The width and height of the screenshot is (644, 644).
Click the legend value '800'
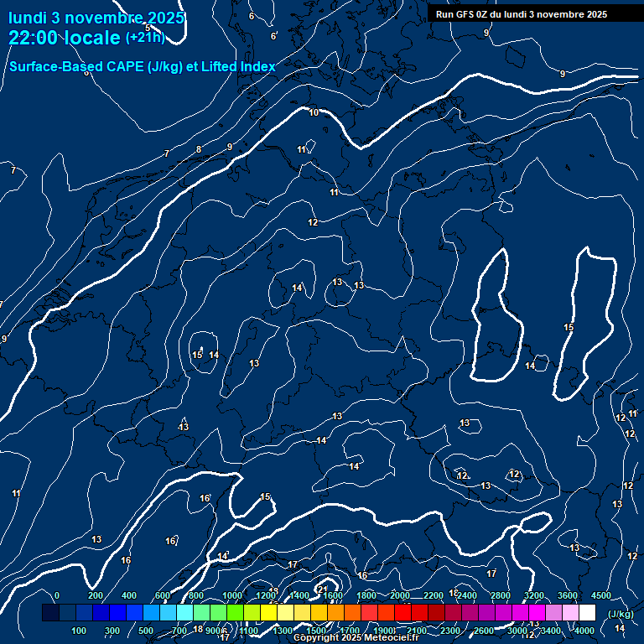point(196,595)
